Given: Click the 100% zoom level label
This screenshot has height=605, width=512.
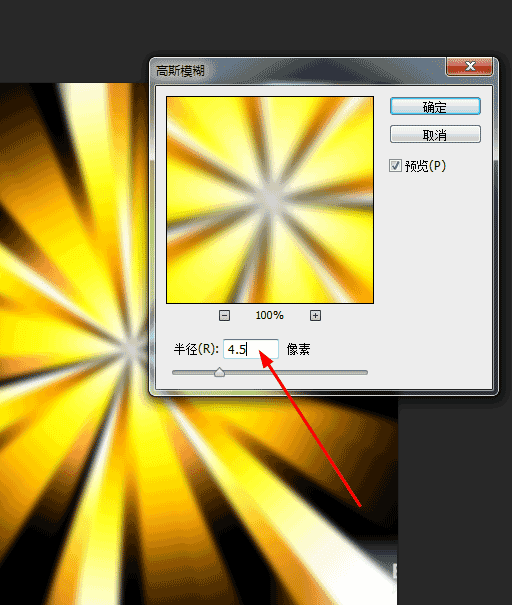Looking at the screenshot, I should coord(269,316).
